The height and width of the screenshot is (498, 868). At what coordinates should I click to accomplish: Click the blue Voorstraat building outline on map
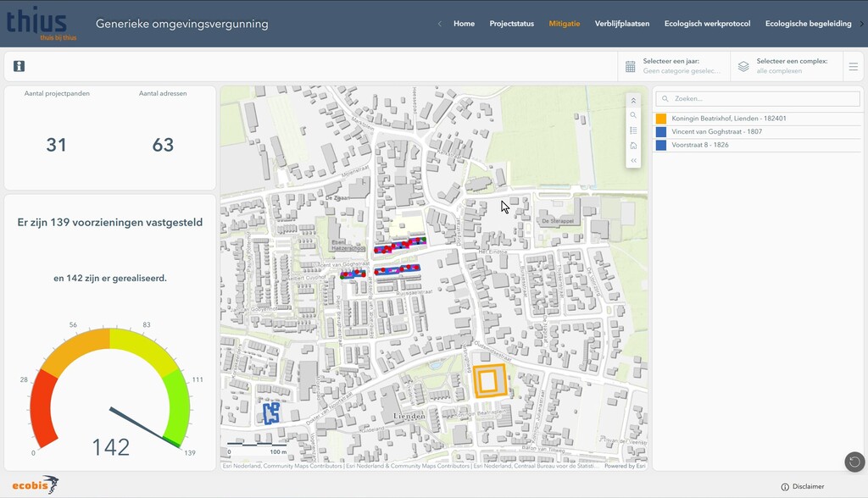tap(270, 413)
